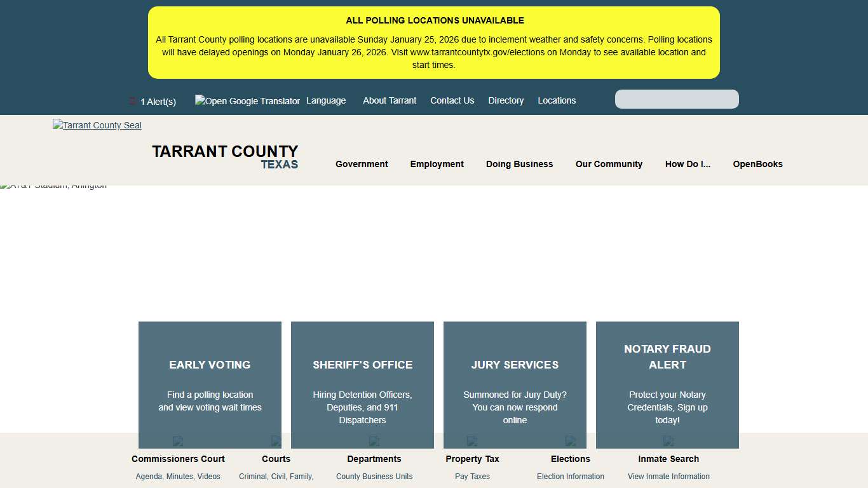Image resolution: width=868 pixels, height=488 pixels.
Task: Expand the How Do I... menu
Action: pos(688,164)
